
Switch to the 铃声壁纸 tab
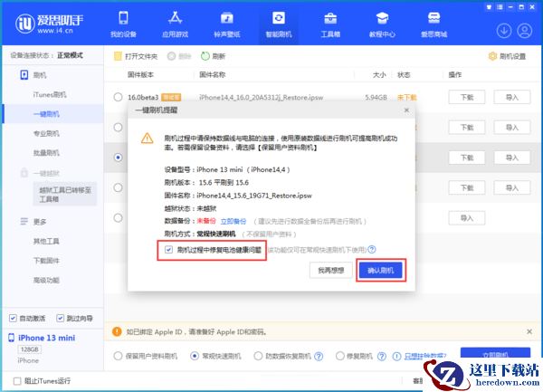(227, 24)
